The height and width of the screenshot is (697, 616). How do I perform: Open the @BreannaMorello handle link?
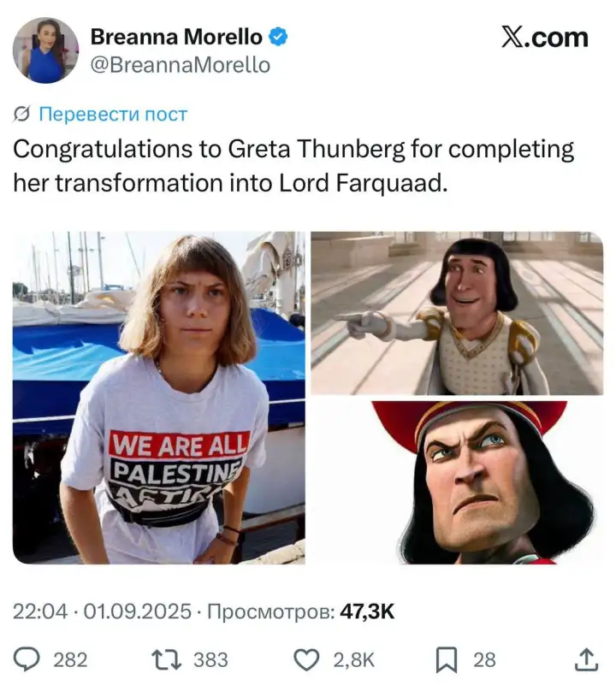pyautogui.click(x=180, y=65)
